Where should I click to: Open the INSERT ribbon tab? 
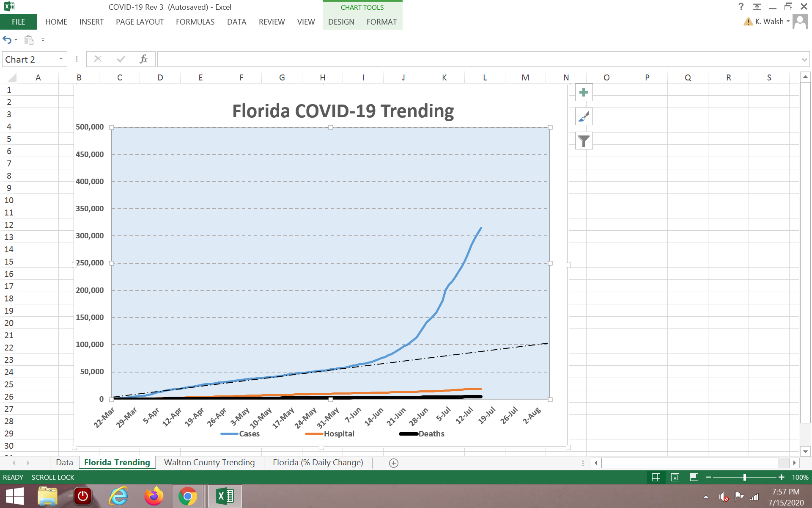point(91,22)
